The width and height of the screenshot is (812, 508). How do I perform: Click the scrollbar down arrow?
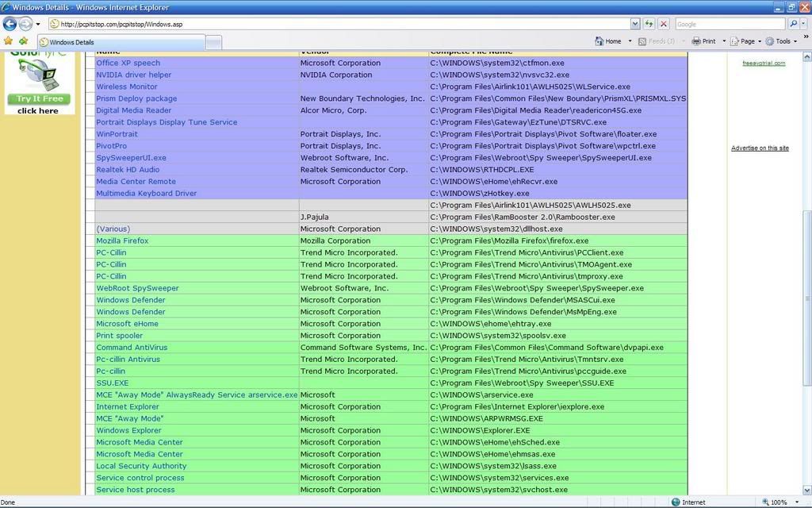coord(806,491)
